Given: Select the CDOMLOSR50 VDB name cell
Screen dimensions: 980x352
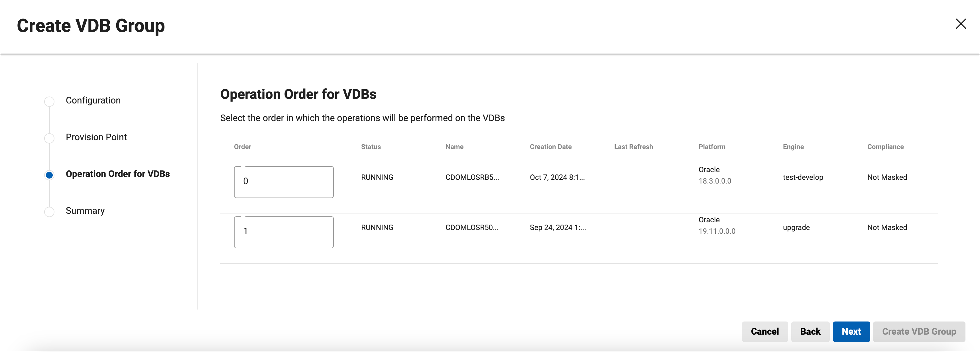Looking at the screenshot, I should (x=472, y=227).
